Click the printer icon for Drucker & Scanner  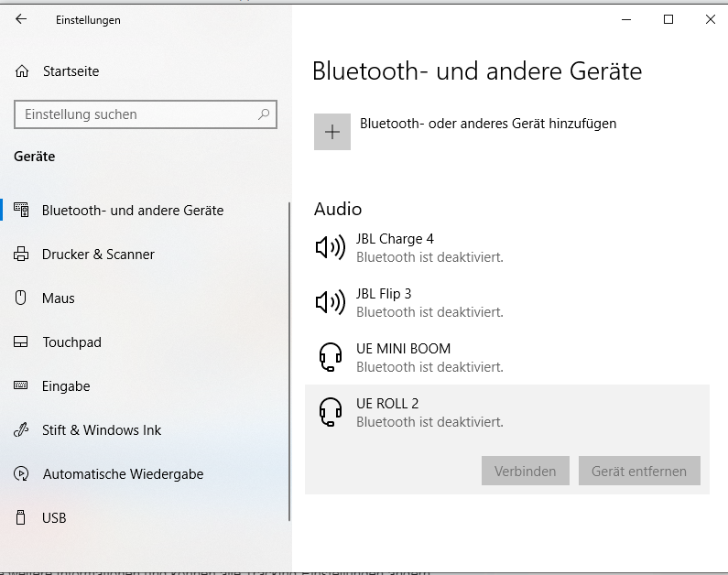pyautogui.click(x=21, y=254)
